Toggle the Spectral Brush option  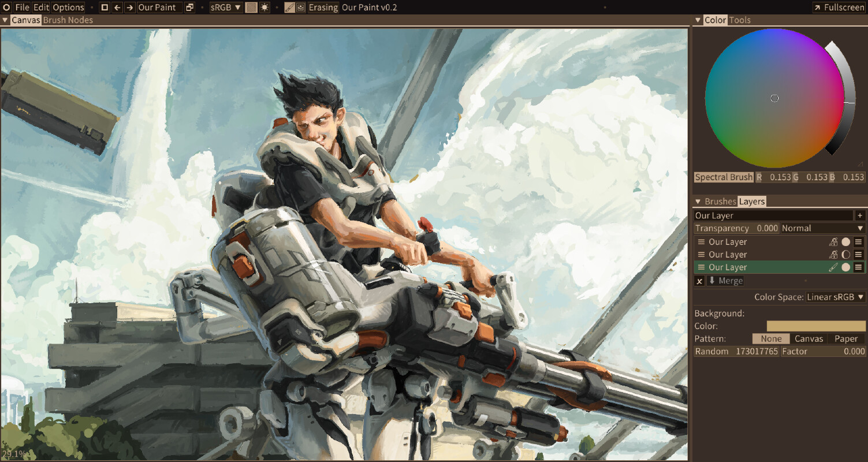pos(724,177)
